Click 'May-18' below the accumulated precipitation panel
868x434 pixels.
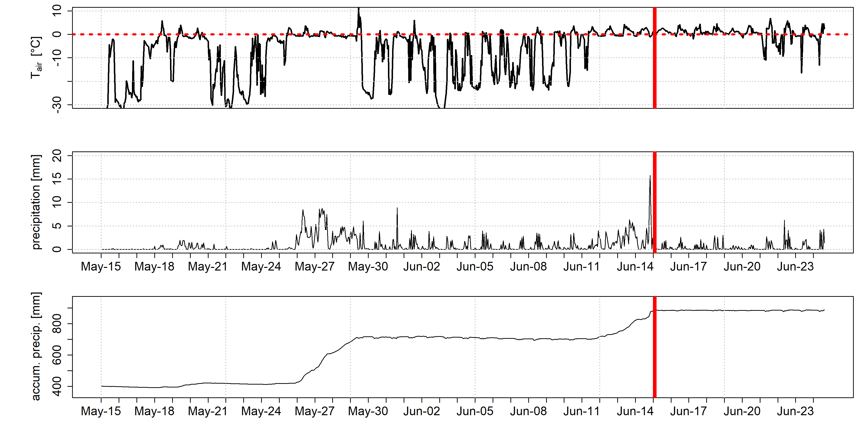[154, 411]
